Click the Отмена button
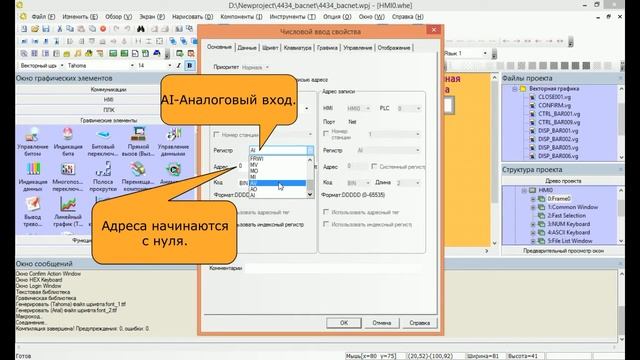640x360 pixels. [x=382, y=323]
